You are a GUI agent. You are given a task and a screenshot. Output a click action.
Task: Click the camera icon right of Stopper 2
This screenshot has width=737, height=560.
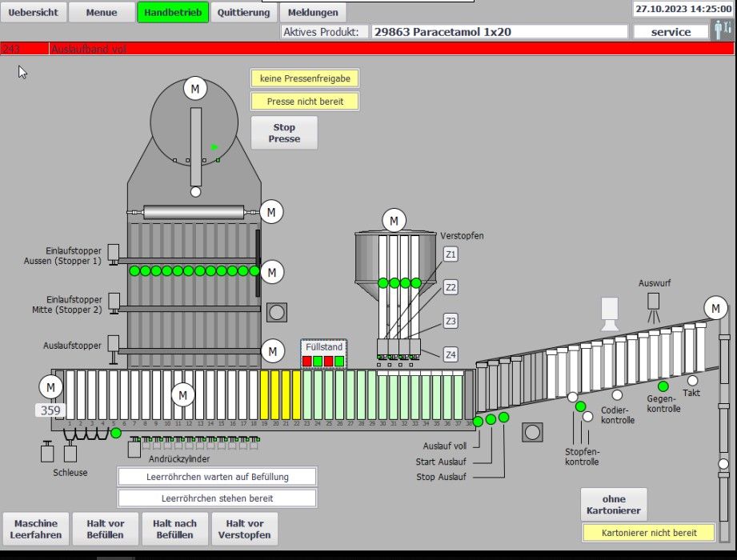278,312
